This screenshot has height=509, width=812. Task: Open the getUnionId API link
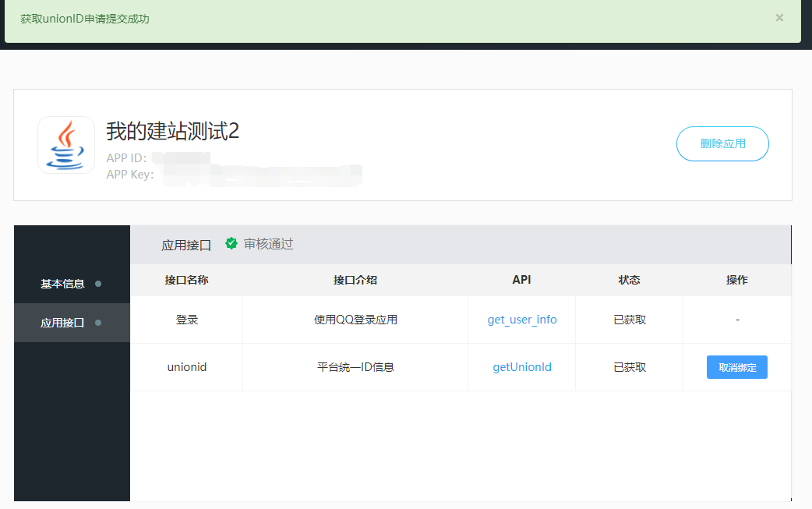[522, 367]
